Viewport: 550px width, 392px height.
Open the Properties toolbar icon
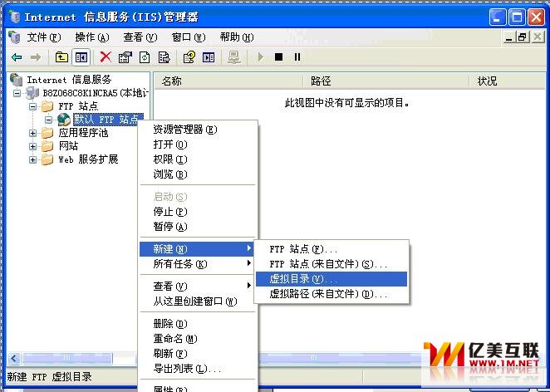pos(125,57)
